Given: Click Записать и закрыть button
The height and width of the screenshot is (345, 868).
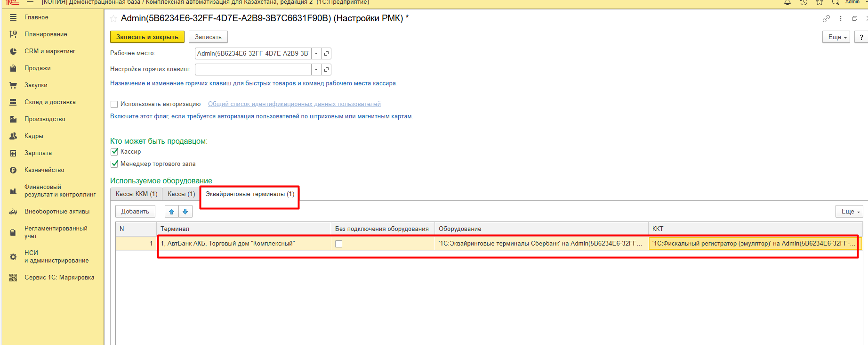Looking at the screenshot, I should point(147,37).
